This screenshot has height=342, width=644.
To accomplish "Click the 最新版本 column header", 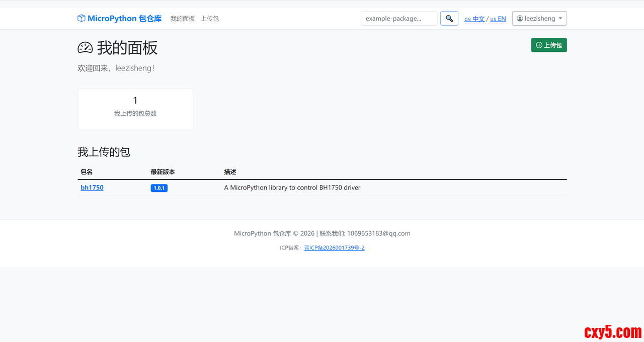I will coord(163,172).
